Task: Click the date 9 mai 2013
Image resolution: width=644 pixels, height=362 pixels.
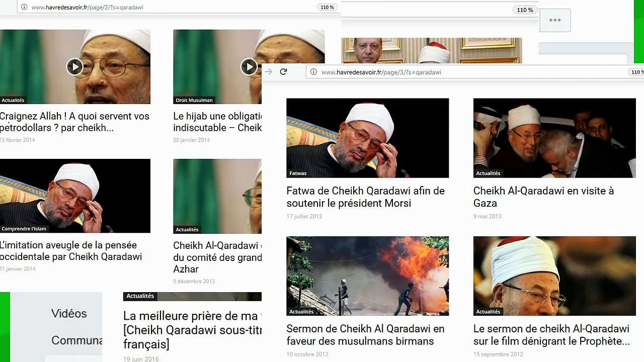Action: tap(487, 216)
